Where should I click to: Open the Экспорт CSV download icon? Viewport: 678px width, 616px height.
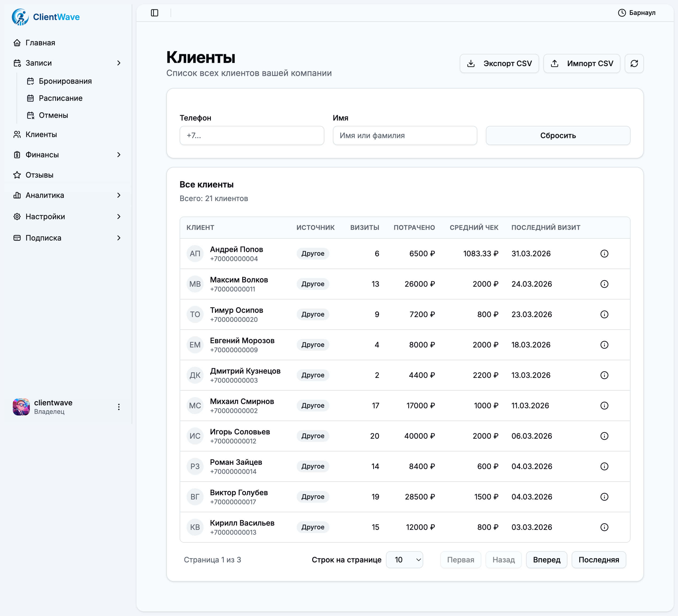click(471, 63)
